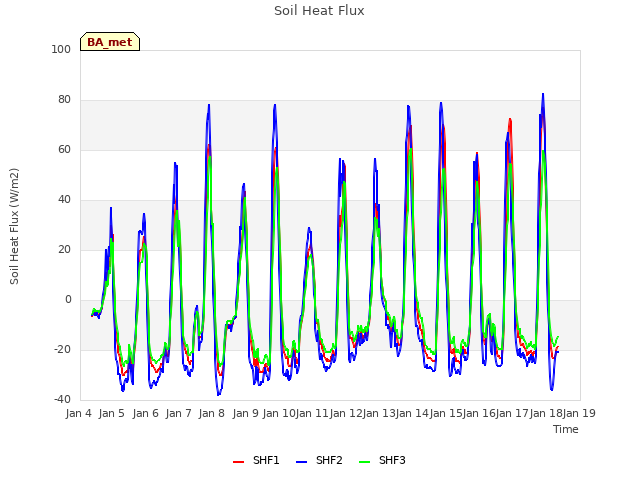This screenshot has height=480, width=640.
Task: Click the BA_met annotation label
Action: click(x=110, y=42)
